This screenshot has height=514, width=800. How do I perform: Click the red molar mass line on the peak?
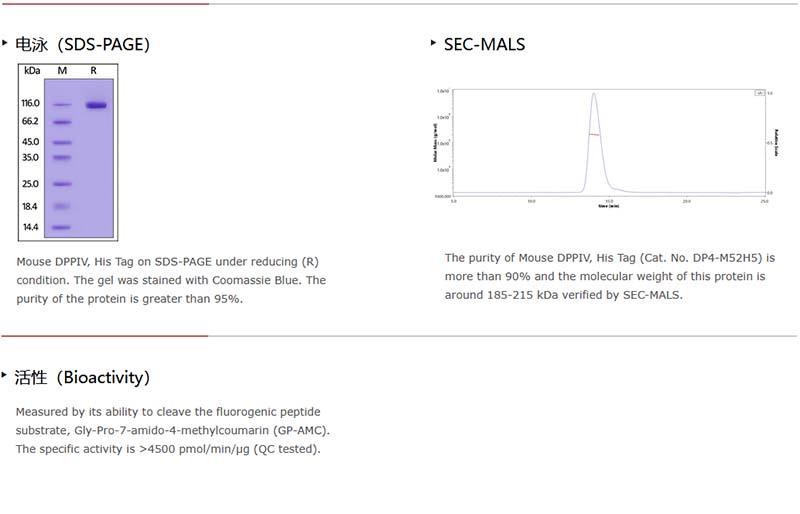(x=594, y=134)
